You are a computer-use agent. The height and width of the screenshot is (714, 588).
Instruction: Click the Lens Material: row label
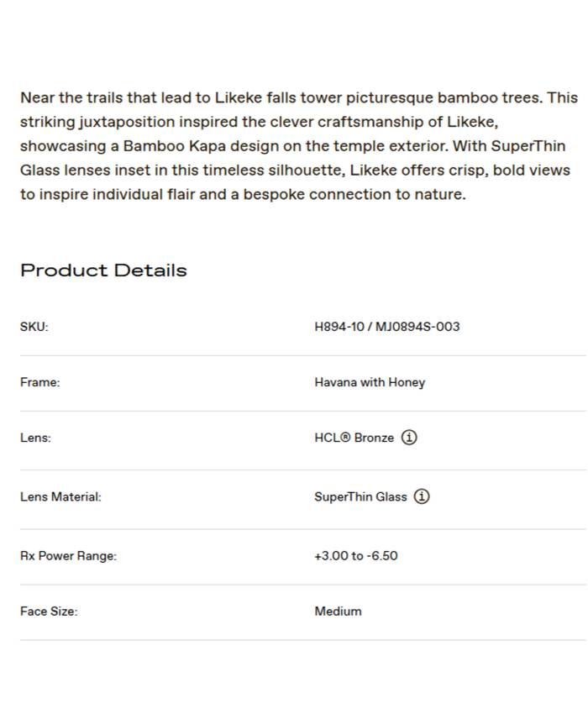coord(60,496)
